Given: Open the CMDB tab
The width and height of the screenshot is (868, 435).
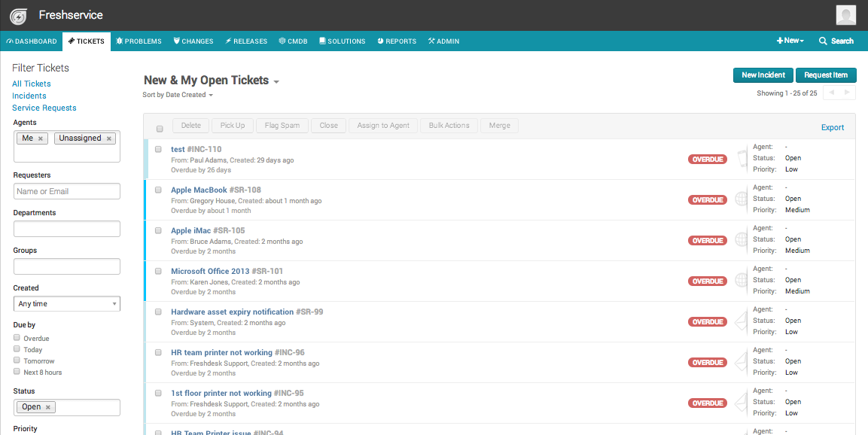Looking at the screenshot, I should tap(294, 41).
